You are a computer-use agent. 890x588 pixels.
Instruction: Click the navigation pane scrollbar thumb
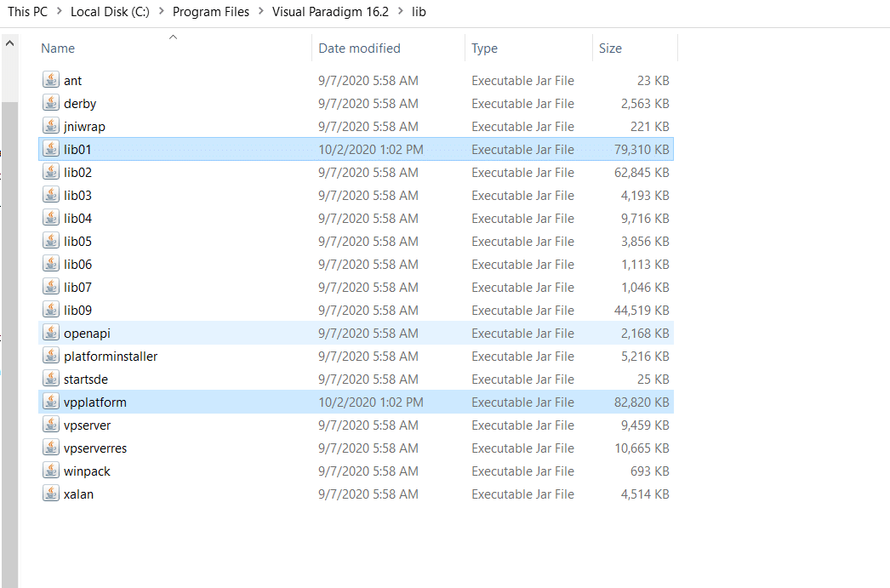9,345
